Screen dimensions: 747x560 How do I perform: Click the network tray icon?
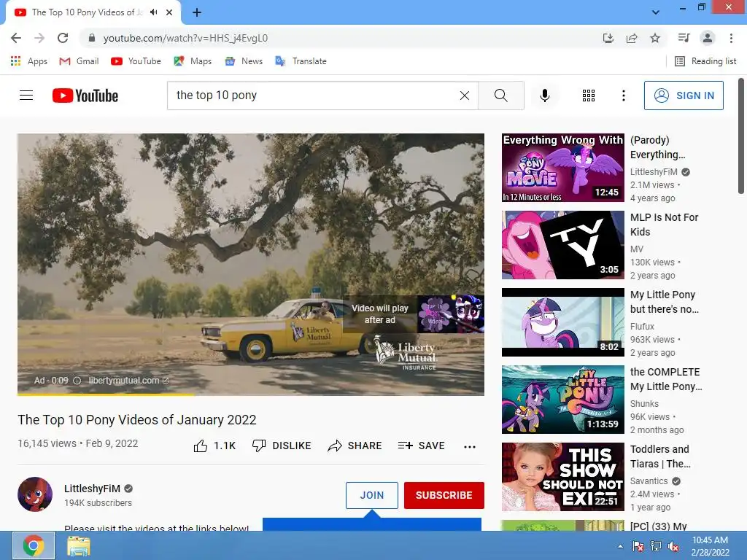pyautogui.click(x=656, y=546)
